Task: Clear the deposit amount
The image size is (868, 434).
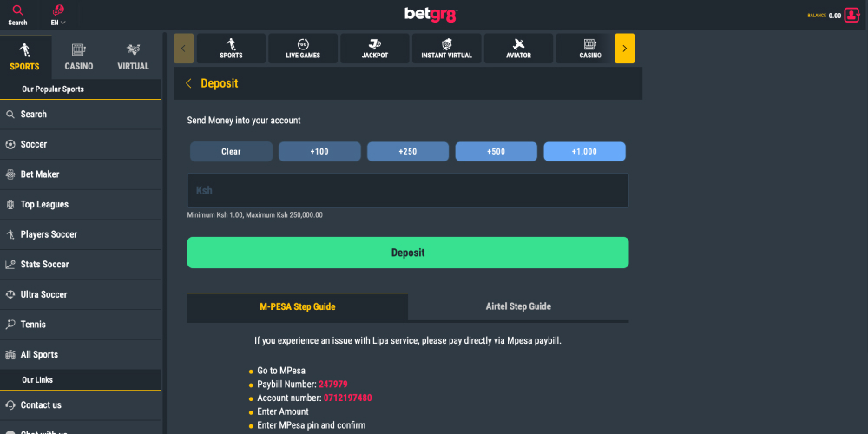Action: [232, 152]
